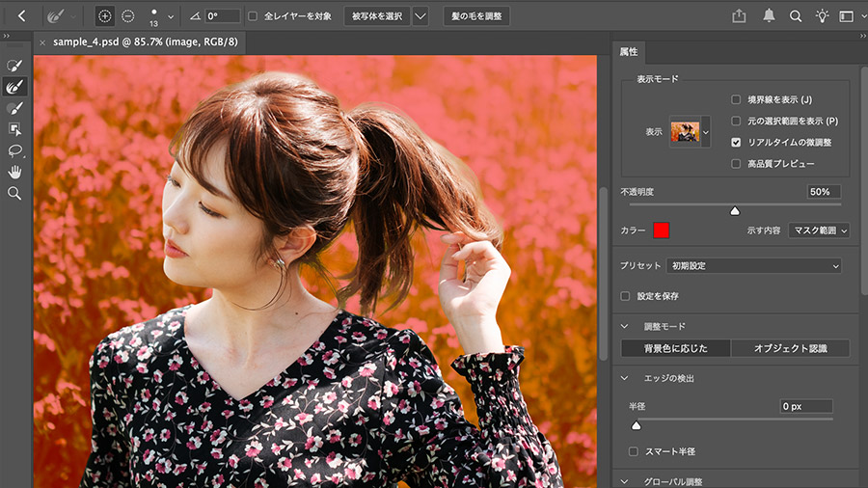
Task: Select the 属性 panel tab
Action: 628,51
